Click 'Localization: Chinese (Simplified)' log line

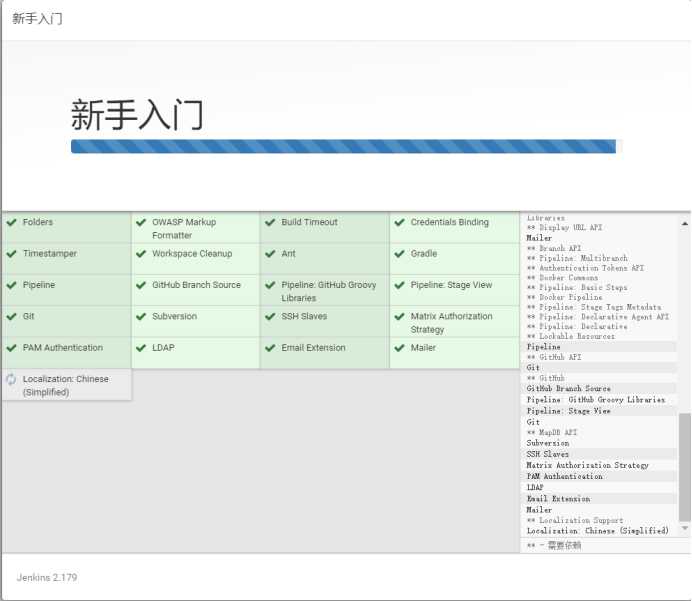pos(598,531)
